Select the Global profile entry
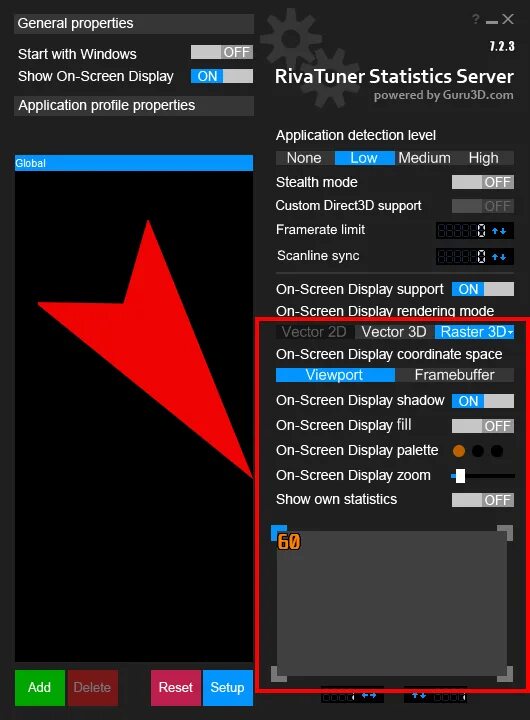The image size is (530, 720). click(134, 163)
